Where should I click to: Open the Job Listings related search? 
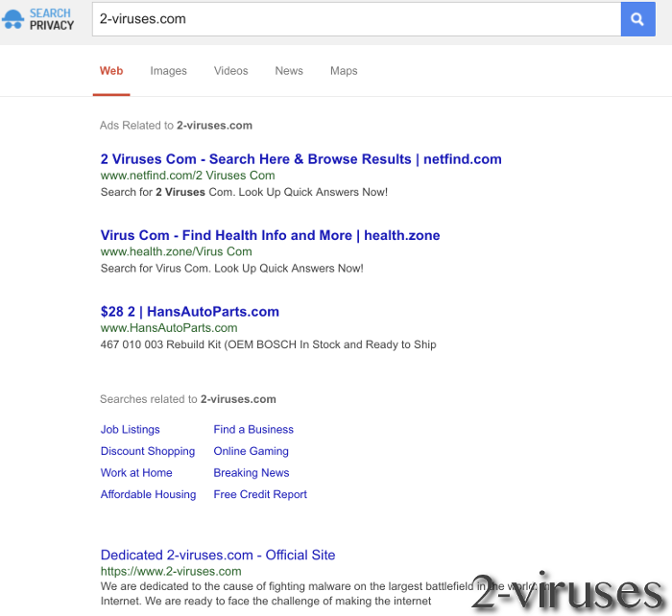pyautogui.click(x=130, y=430)
